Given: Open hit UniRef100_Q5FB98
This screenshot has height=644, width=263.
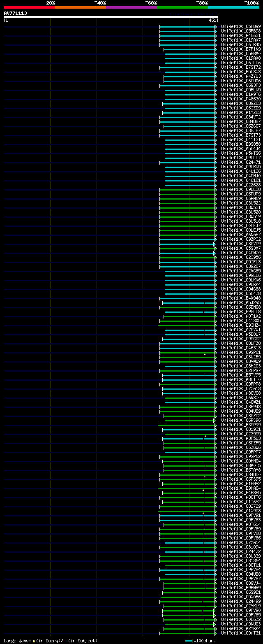Looking at the screenshot, I should (240, 31).
